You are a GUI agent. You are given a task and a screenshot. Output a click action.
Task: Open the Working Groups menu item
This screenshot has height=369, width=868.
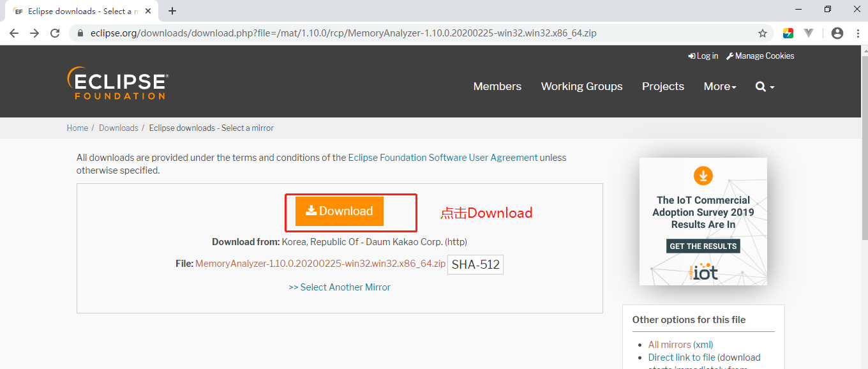tap(581, 86)
